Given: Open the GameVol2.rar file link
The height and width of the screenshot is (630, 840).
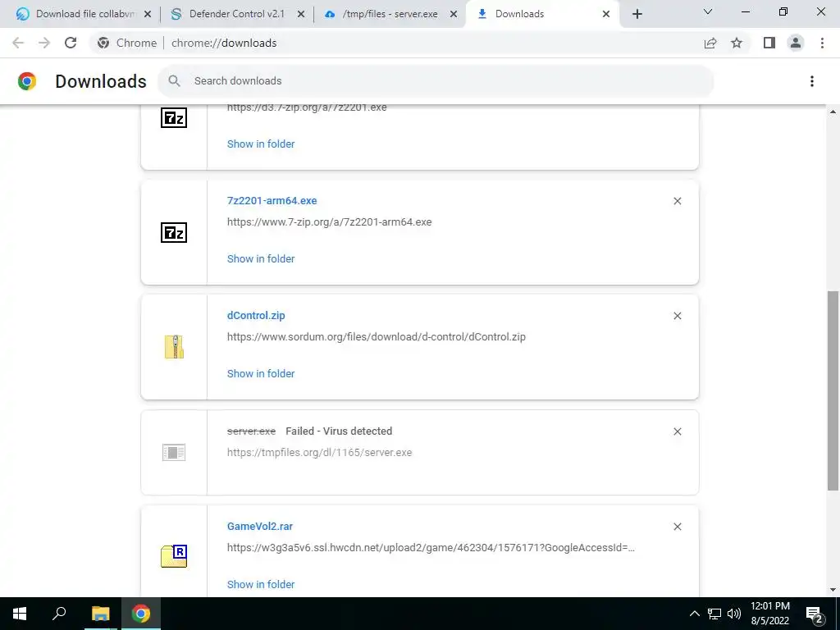Looking at the screenshot, I should [x=260, y=526].
